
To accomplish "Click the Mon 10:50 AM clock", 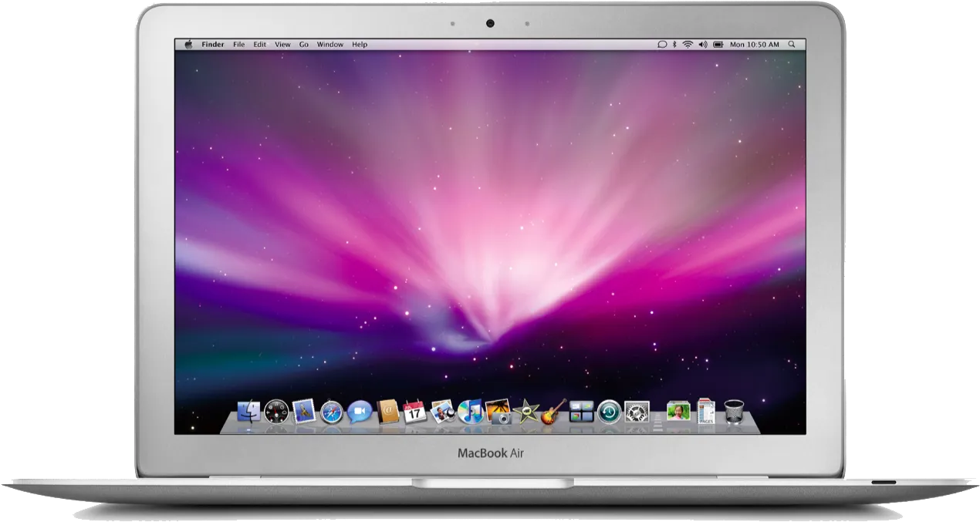I will (755, 45).
